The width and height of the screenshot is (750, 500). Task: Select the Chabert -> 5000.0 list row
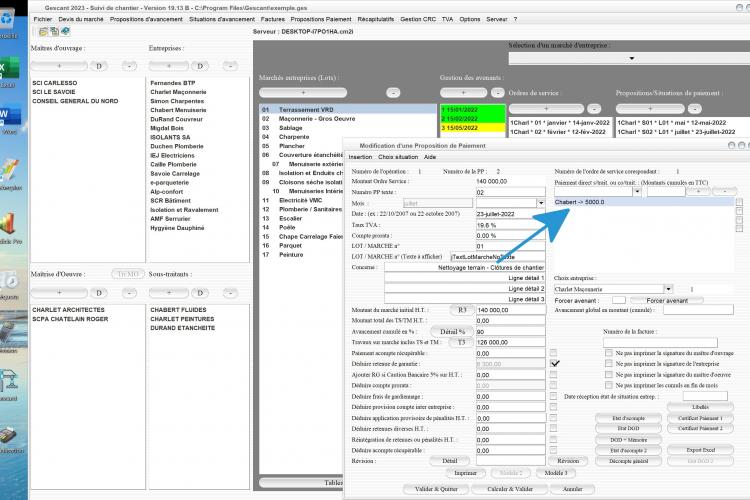pyautogui.click(x=644, y=202)
